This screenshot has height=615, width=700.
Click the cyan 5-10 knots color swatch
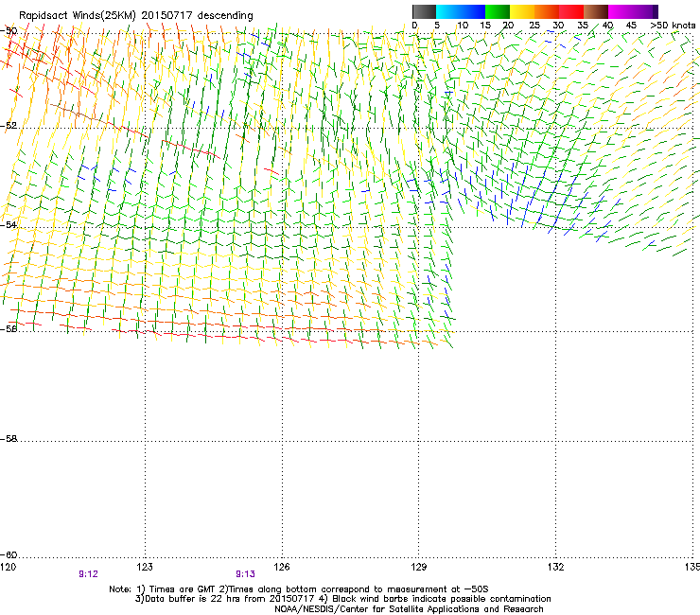click(x=448, y=11)
